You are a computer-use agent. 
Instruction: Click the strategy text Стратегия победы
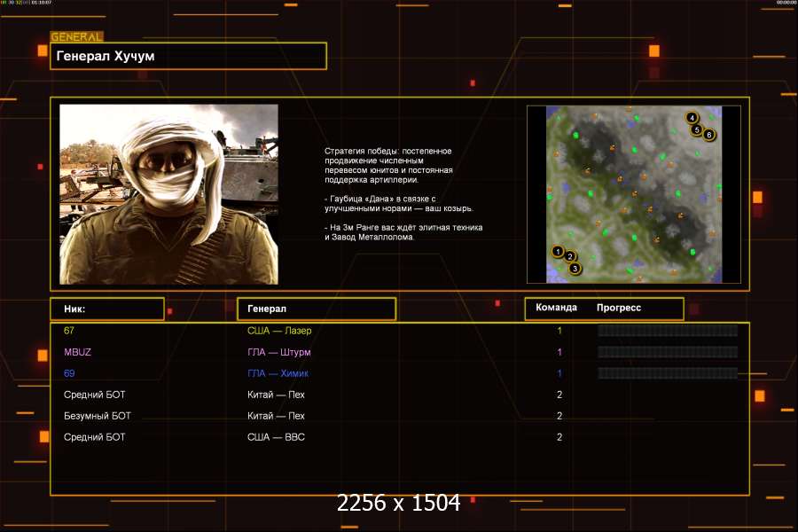(389, 166)
